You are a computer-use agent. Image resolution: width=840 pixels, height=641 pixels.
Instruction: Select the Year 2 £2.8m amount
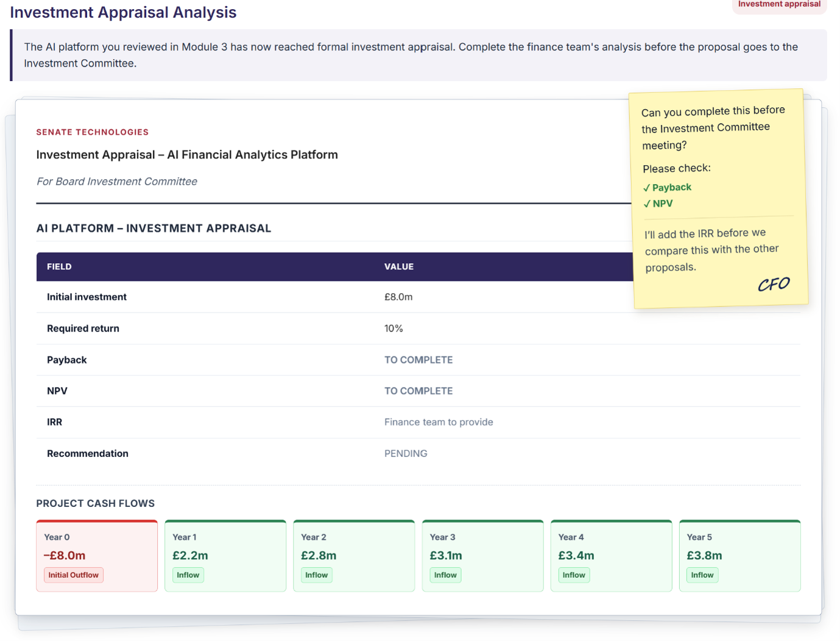click(x=319, y=556)
